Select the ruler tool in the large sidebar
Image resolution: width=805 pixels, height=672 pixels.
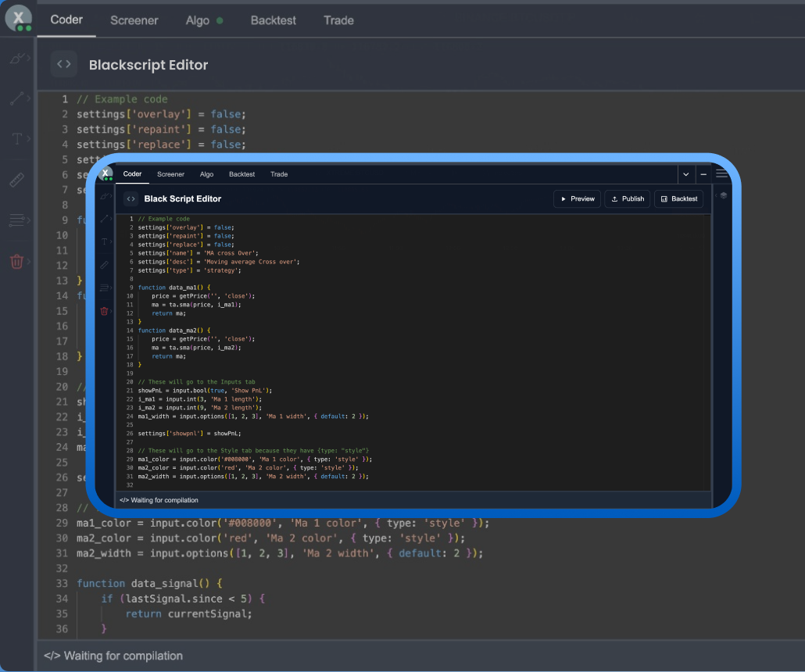(x=16, y=180)
